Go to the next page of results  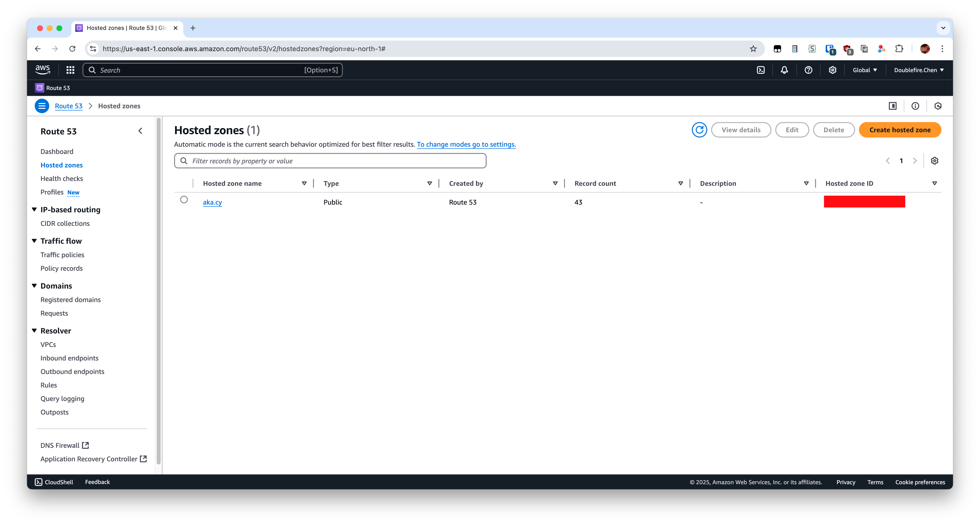coord(915,161)
